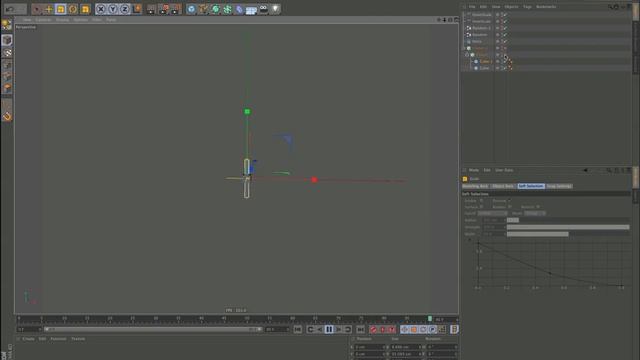640x360 pixels.
Task: Toggle the Surface checkbox
Action: pos(481,207)
